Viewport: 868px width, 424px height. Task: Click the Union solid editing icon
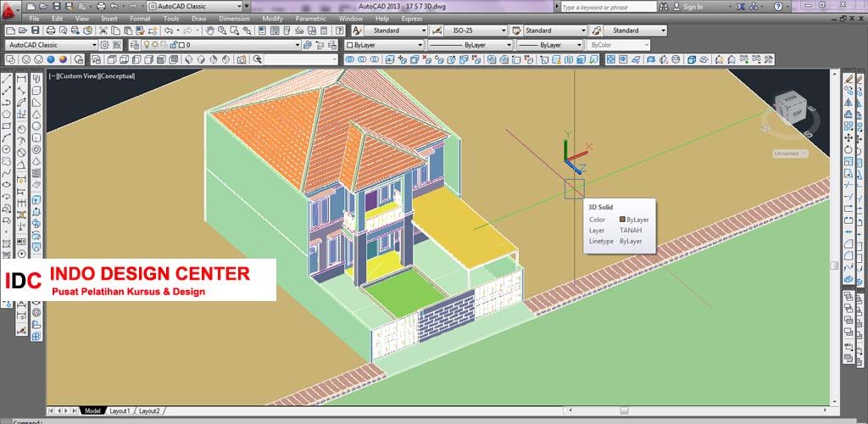pyautogui.click(x=349, y=59)
